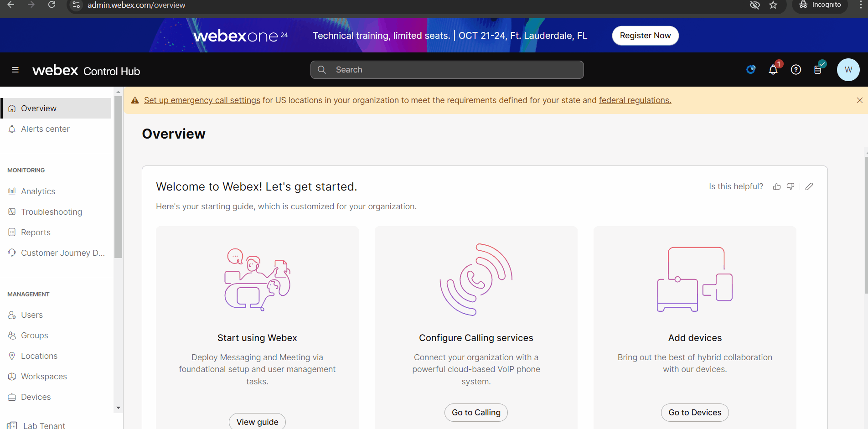
Task: Click the thumbs down icon
Action: (x=790, y=186)
